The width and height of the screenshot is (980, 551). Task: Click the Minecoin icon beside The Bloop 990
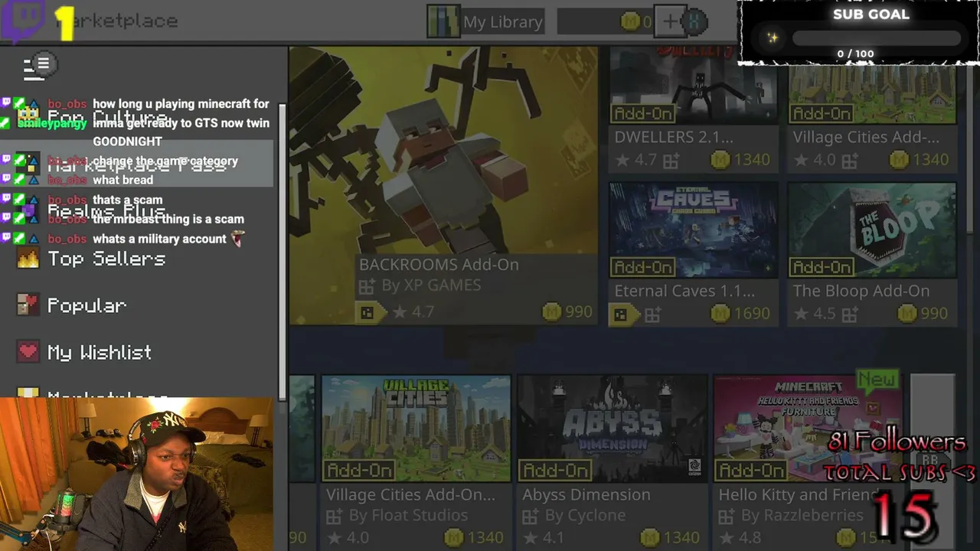click(907, 314)
